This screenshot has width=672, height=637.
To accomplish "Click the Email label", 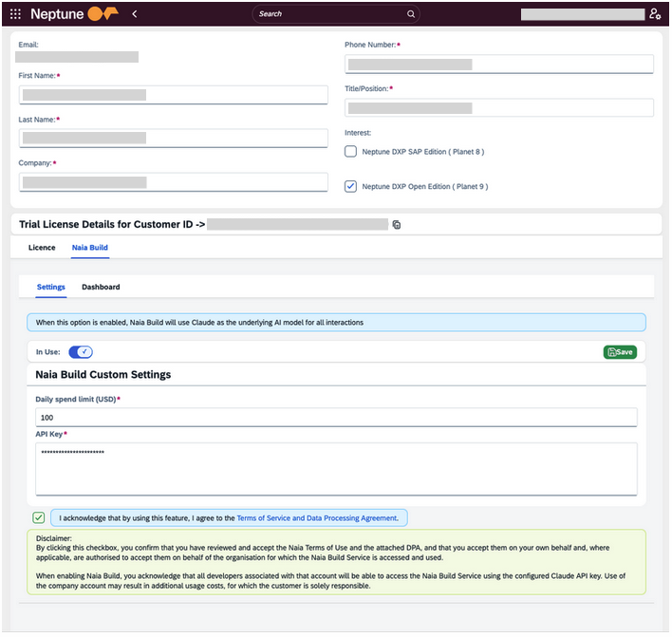I will tap(28, 45).
